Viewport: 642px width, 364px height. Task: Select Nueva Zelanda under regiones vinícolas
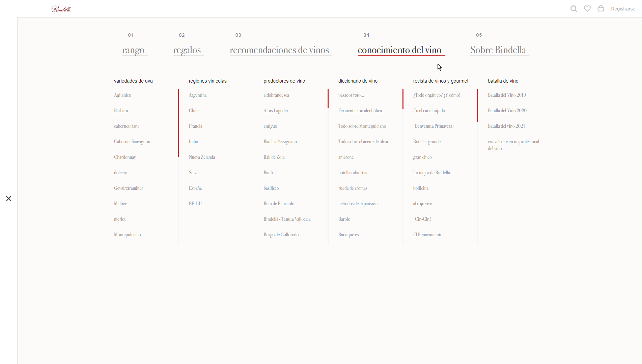coord(202,157)
